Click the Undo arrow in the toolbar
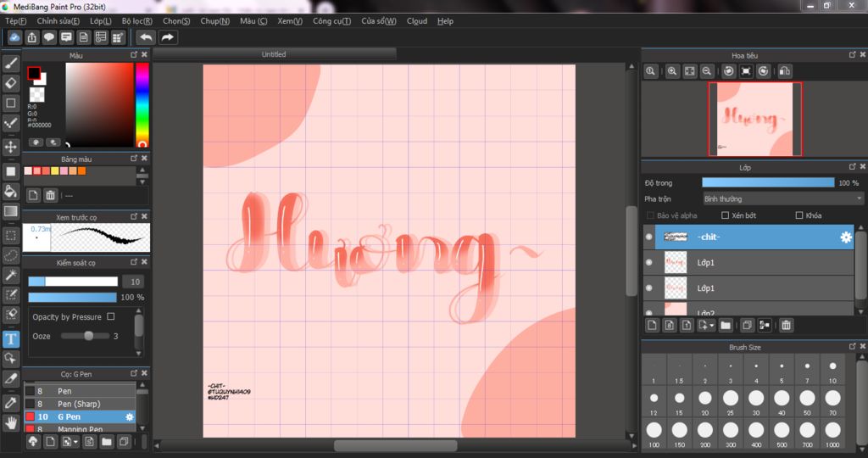 [146, 37]
